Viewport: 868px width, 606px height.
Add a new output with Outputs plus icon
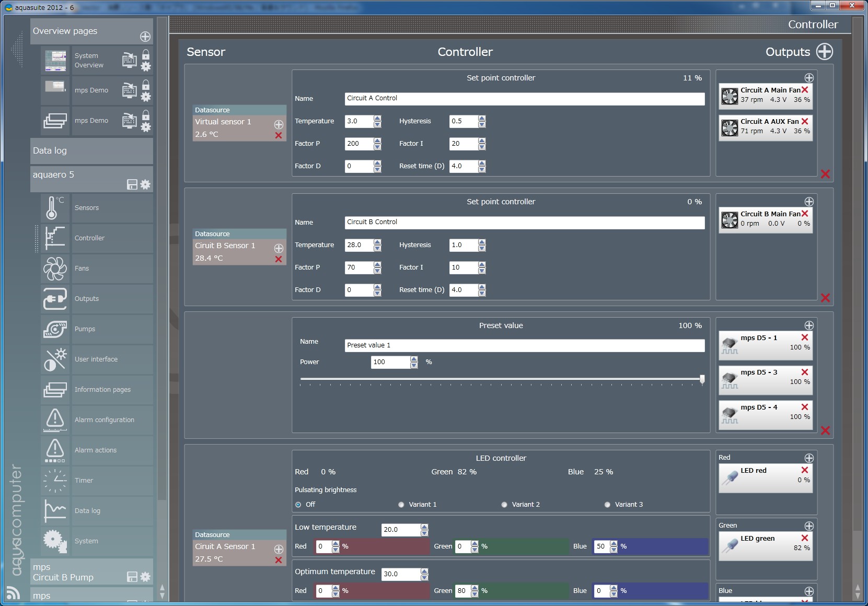coord(825,52)
